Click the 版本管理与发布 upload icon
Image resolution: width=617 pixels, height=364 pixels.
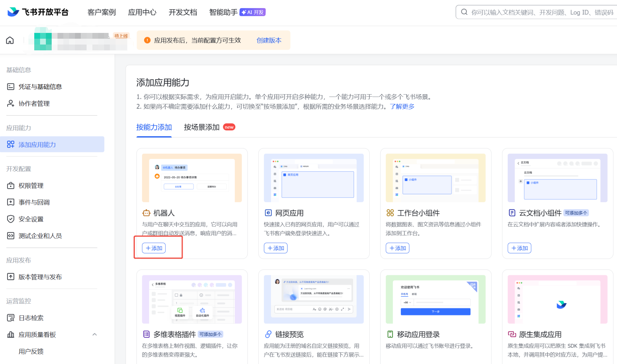(11, 277)
